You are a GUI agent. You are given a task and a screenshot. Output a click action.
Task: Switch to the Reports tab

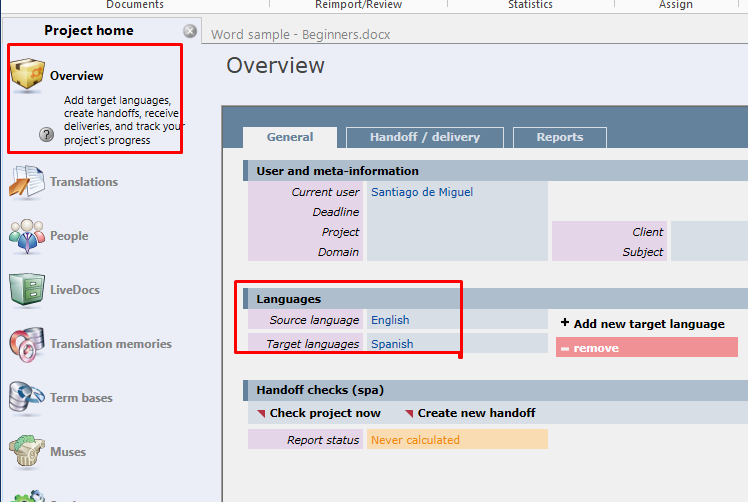pyautogui.click(x=559, y=137)
